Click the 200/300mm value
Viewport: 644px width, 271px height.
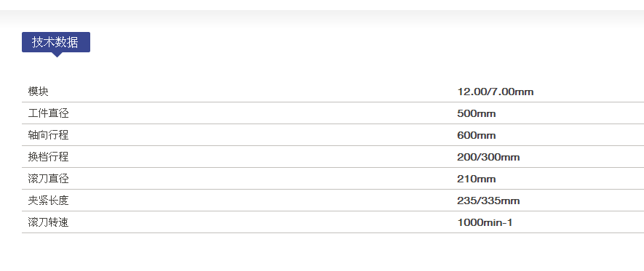coord(488,157)
